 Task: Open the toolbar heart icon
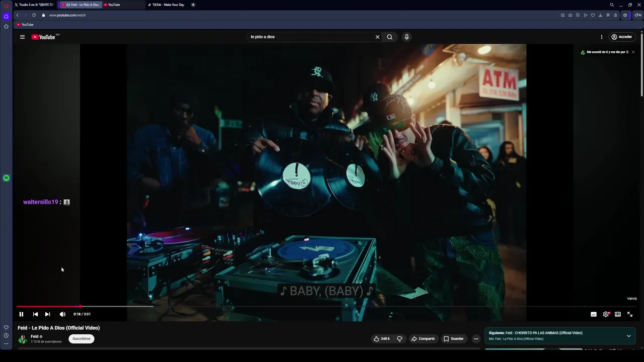click(593, 15)
